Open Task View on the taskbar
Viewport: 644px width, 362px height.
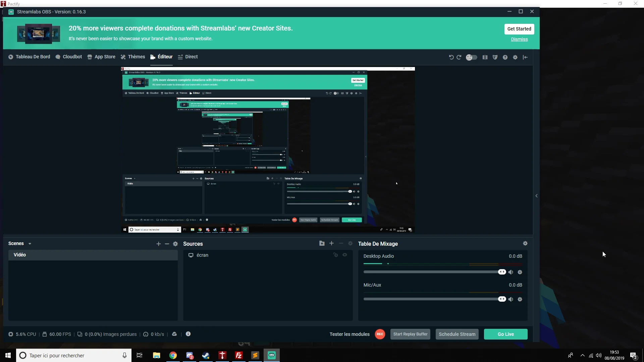(x=140, y=355)
